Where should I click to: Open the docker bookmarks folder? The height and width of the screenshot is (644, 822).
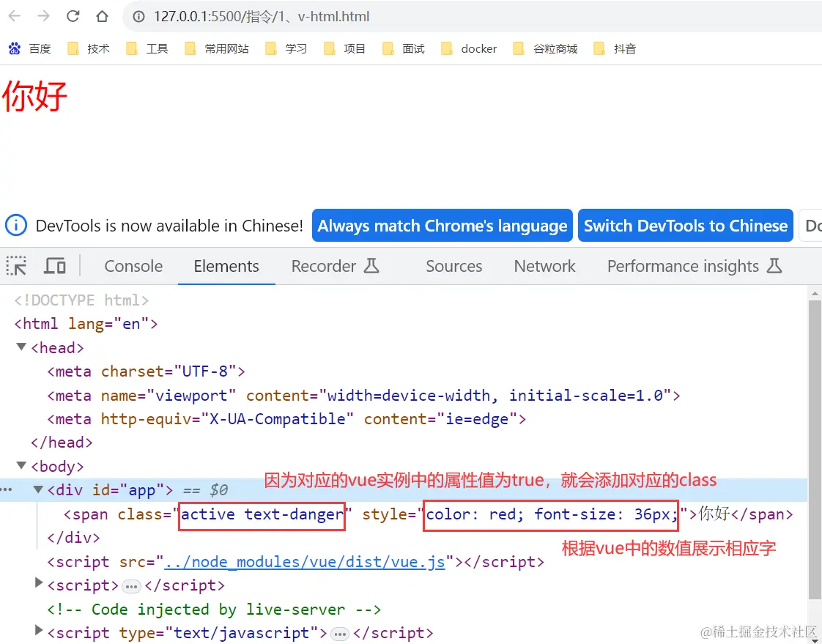click(x=469, y=49)
